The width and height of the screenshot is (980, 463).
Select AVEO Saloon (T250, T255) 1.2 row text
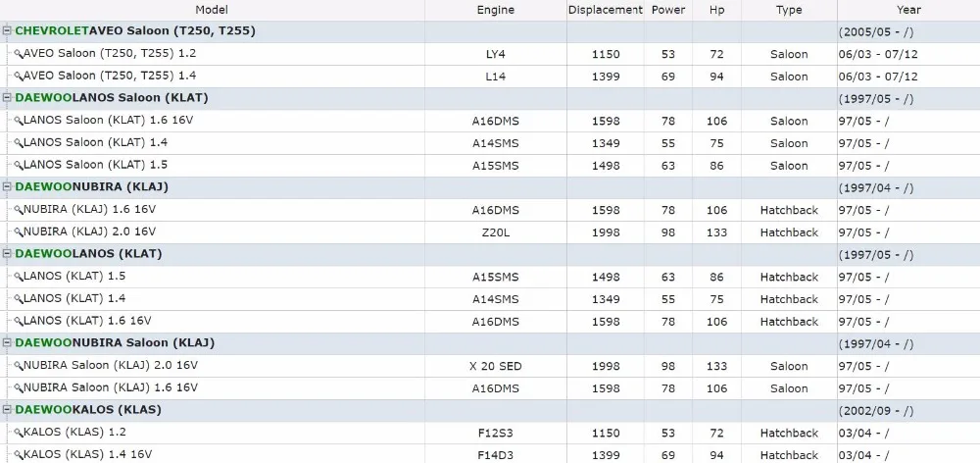click(x=110, y=53)
